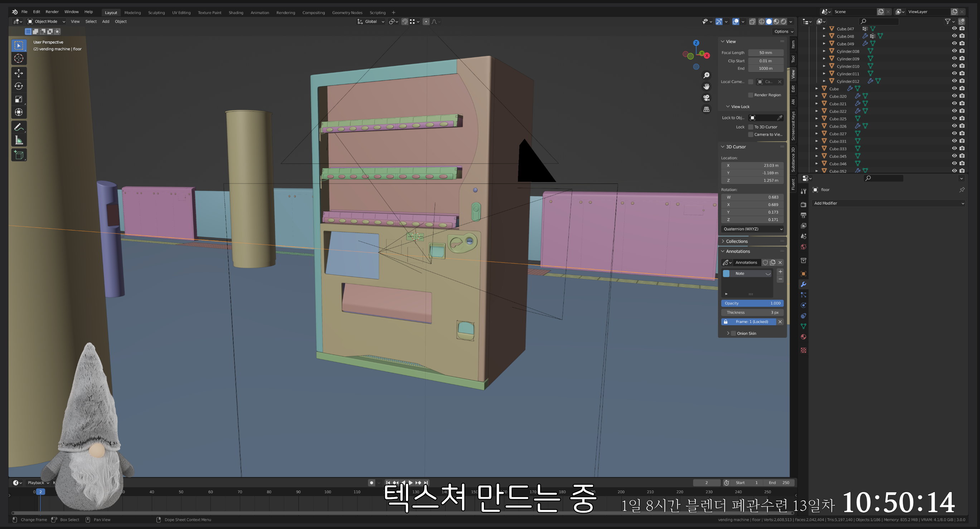Activate the Annotate pencil tool
Screen dimensions: 980x529
19,127
